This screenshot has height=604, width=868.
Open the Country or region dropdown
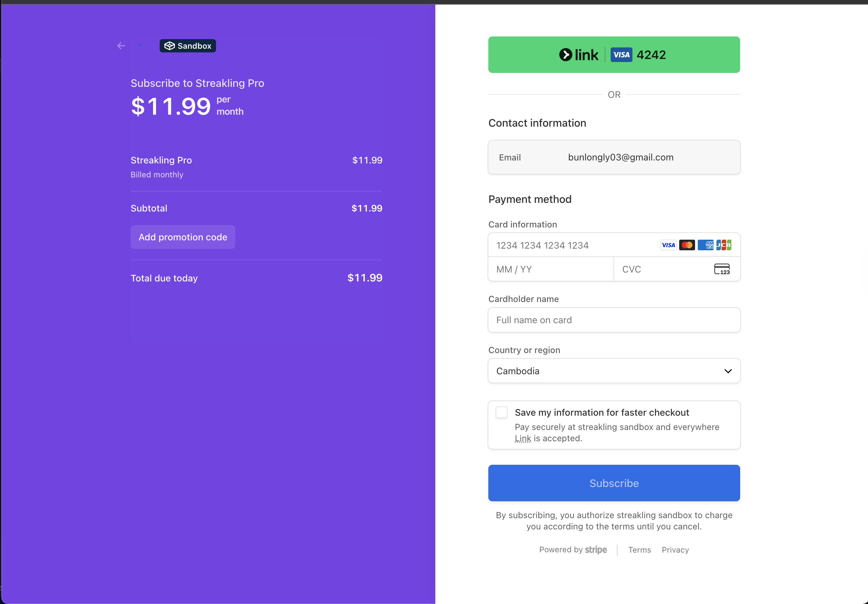(x=614, y=371)
